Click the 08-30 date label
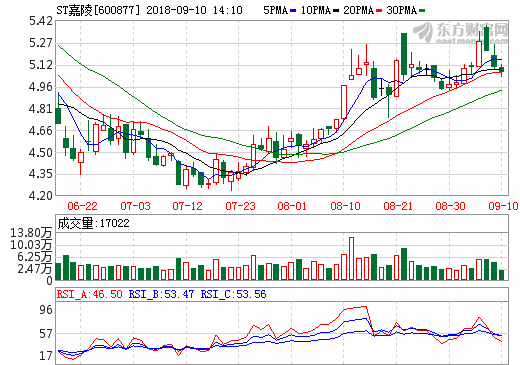Image resolution: width=520 pixels, height=365 pixels. (x=450, y=206)
